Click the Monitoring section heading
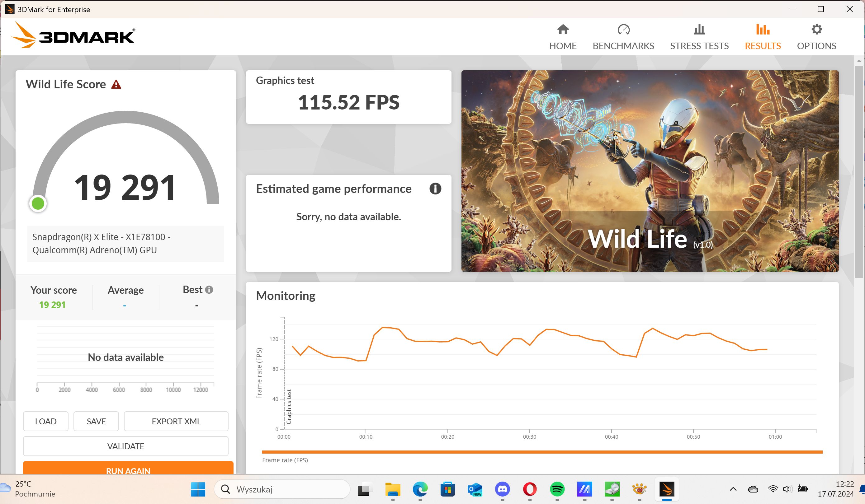 pyautogui.click(x=286, y=296)
